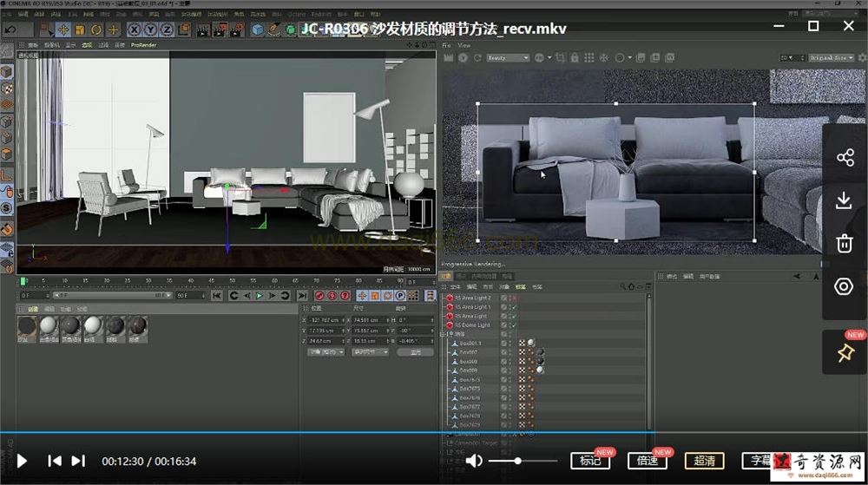Click the share icon on player sidebar

tap(845, 158)
